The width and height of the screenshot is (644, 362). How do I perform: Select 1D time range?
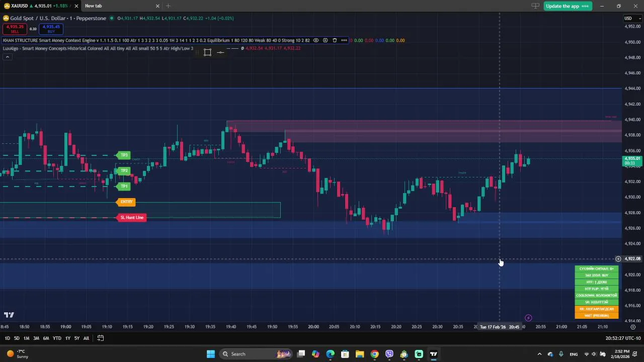pyautogui.click(x=7, y=338)
